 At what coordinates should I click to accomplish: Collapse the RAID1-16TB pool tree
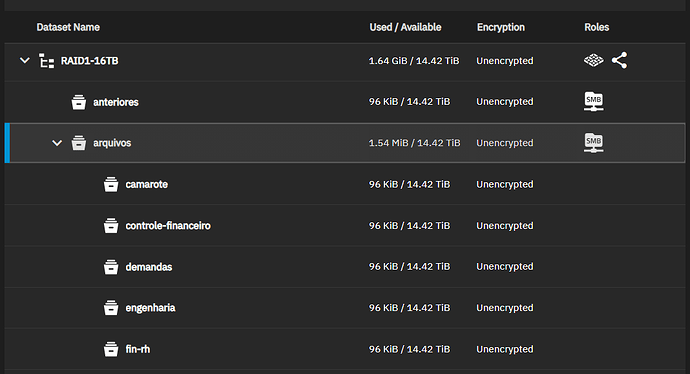(25, 60)
